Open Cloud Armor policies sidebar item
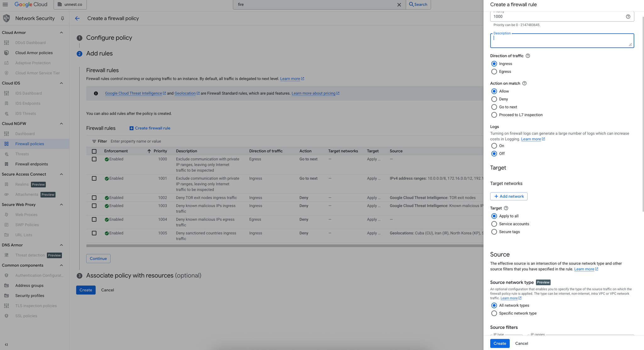The height and width of the screenshot is (350, 644). click(x=34, y=53)
